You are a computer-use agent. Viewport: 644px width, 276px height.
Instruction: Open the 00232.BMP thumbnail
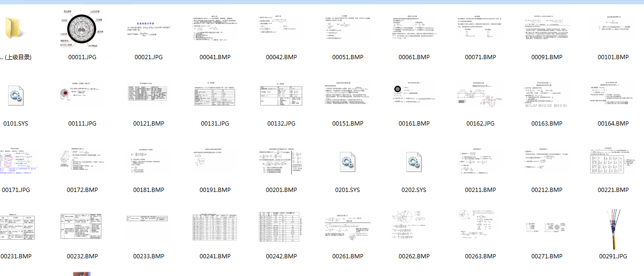pos(82,228)
